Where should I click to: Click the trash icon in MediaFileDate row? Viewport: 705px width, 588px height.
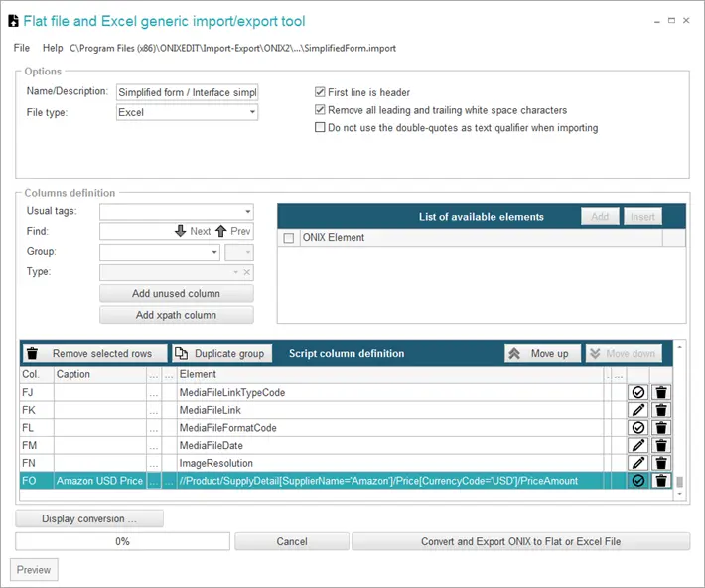[x=661, y=445]
